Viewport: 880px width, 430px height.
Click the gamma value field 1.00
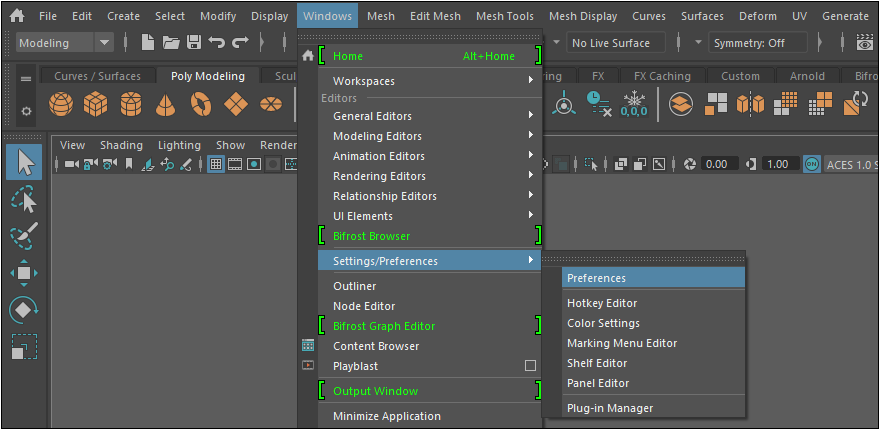click(779, 164)
